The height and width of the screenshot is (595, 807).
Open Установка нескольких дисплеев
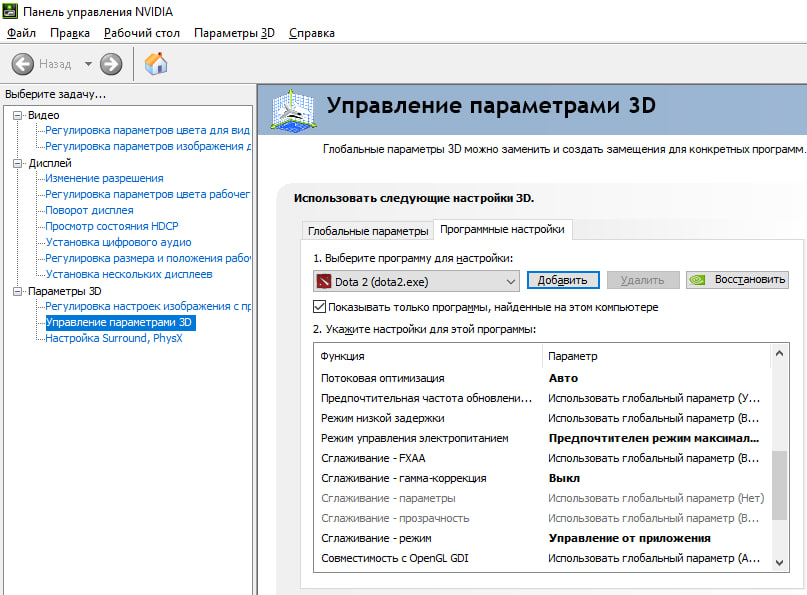[129, 274]
